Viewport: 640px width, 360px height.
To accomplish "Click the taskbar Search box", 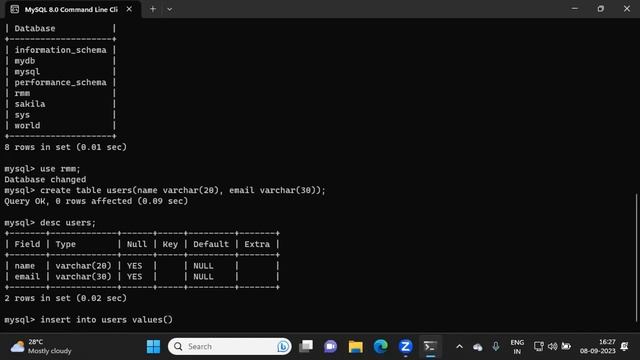I will point(229,347).
